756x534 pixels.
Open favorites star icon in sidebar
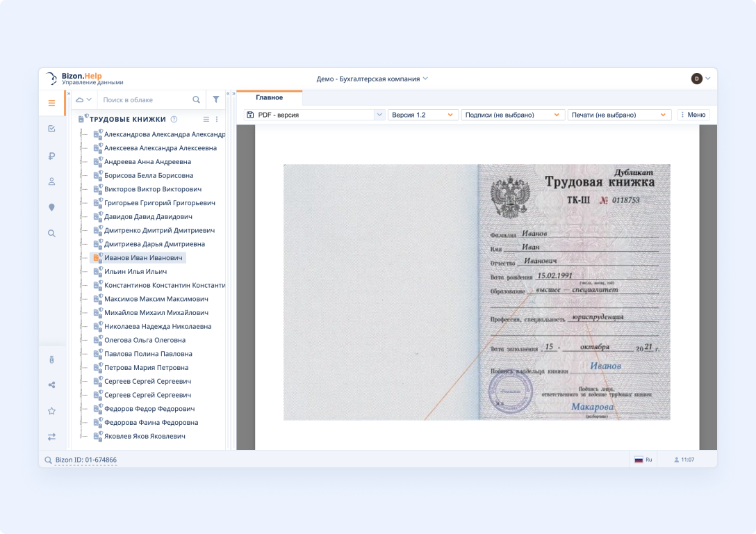tap(51, 411)
